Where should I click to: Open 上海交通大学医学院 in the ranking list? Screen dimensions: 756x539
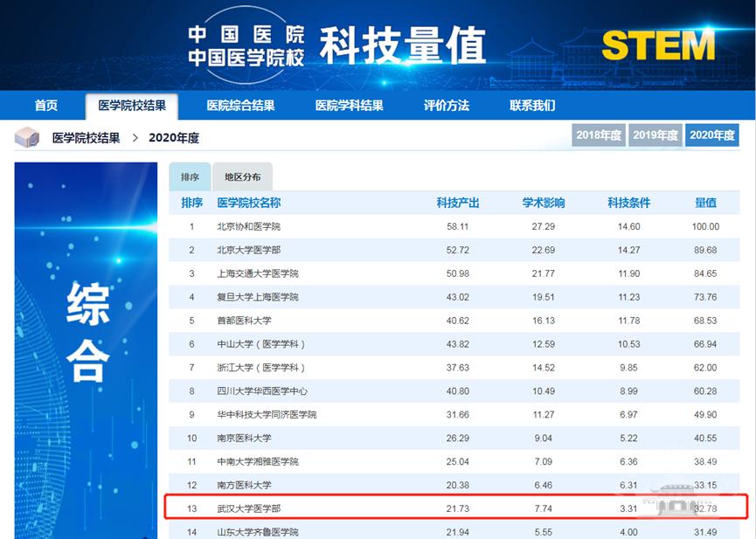257,273
